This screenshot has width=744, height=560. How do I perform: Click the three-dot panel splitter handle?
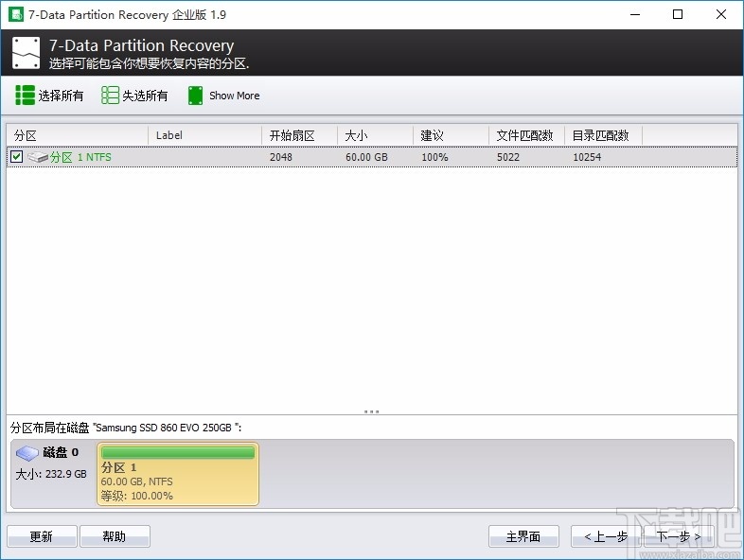click(x=371, y=411)
